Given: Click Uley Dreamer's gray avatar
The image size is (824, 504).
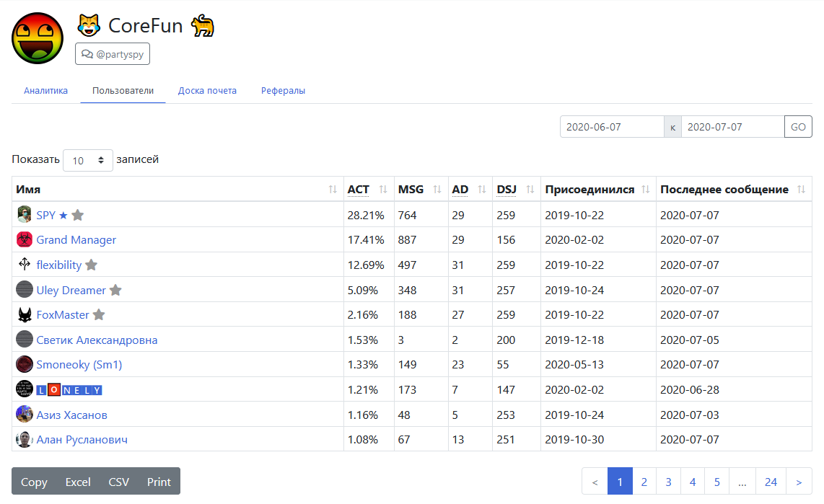Looking at the screenshot, I should 25,289.
